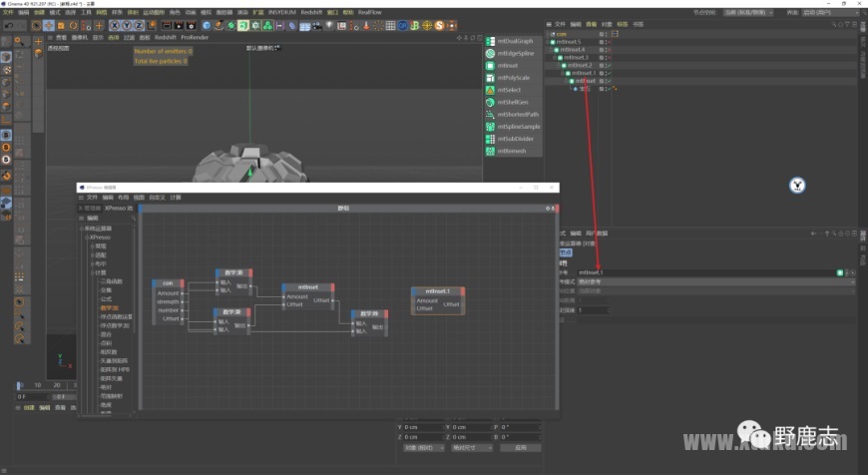Expand 适配 category in XPresso tree
Viewport: 868px width, 475px height.
click(x=93, y=254)
